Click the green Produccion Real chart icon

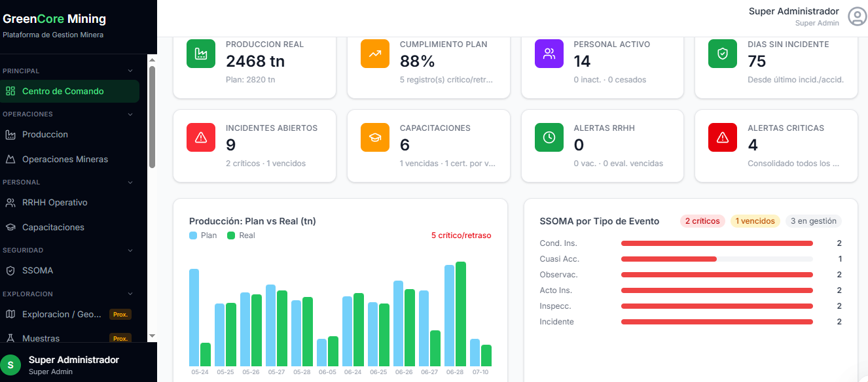pyautogui.click(x=201, y=54)
